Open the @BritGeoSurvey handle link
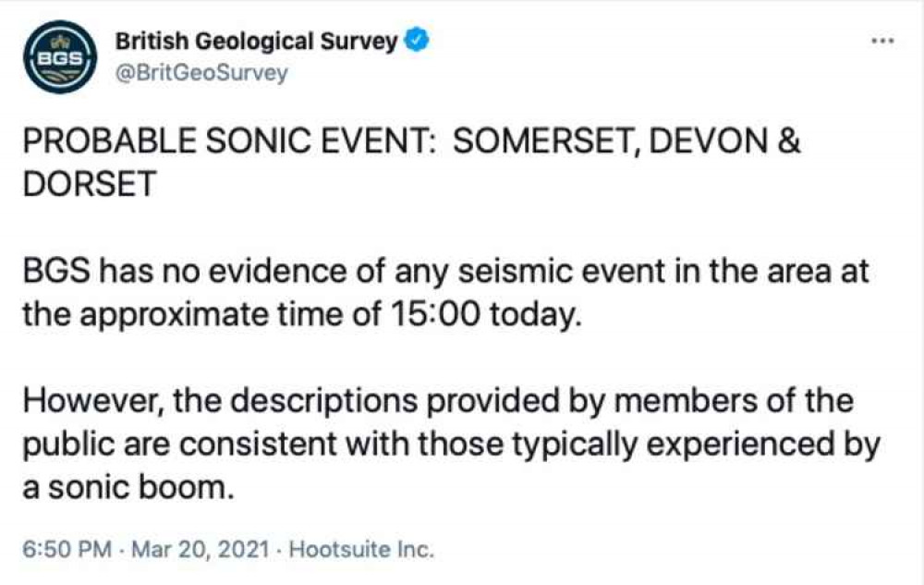This screenshot has width=924, height=585. point(201,73)
